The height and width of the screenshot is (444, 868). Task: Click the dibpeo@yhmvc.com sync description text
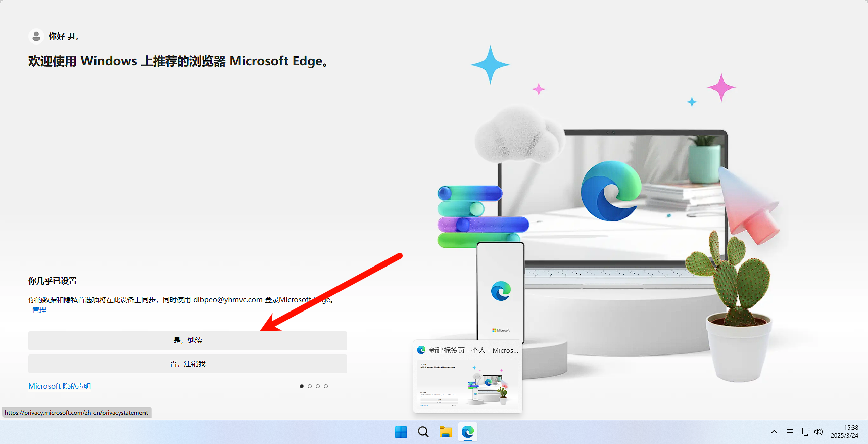pyautogui.click(x=181, y=300)
